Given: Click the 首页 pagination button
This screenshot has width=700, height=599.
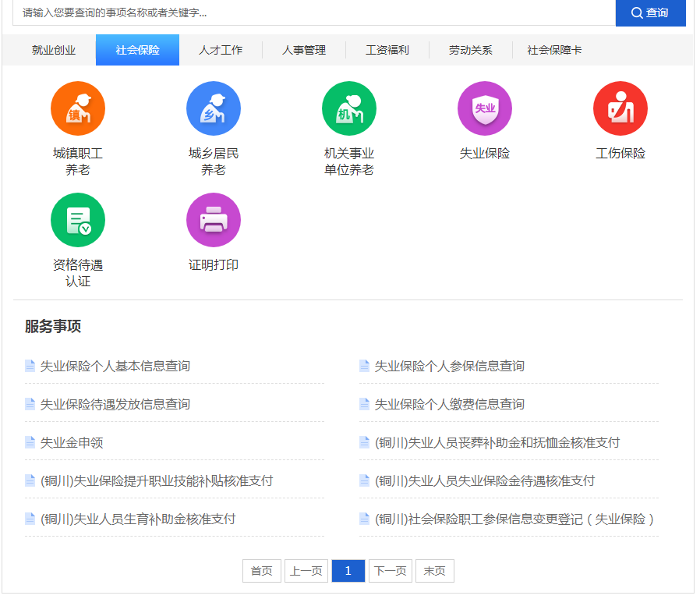Looking at the screenshot, I should pyautogui.click(x=261, y=571).
